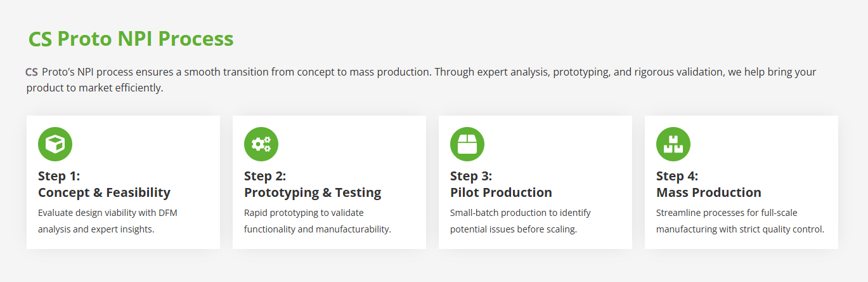
Task: Click the package box icon for Step 3
Action: pos(467,144)
